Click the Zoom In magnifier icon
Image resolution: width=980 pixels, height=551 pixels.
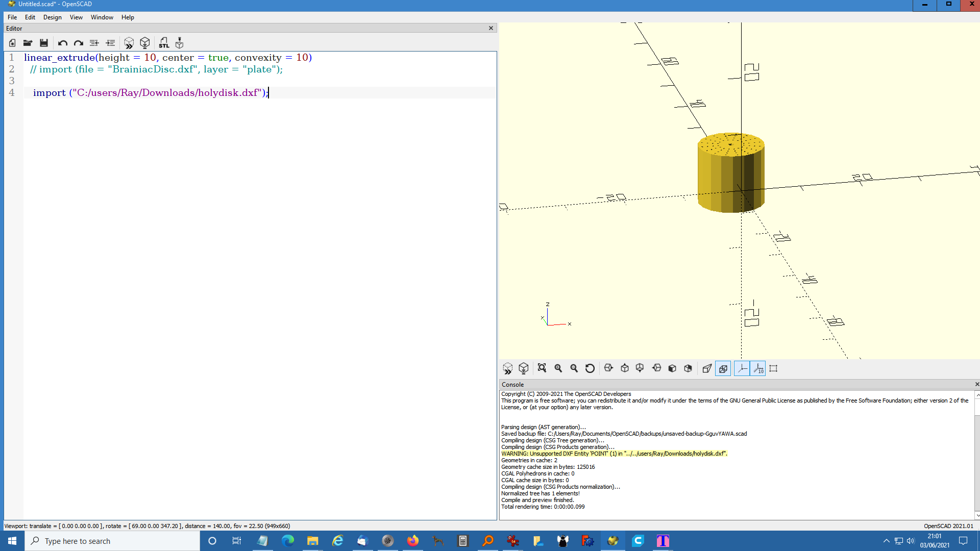point(558,368)
